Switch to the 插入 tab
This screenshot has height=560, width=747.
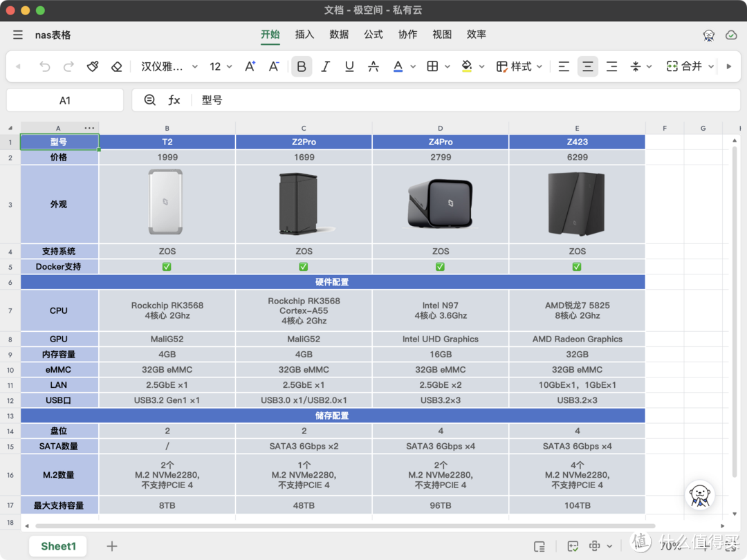(304, 35)
